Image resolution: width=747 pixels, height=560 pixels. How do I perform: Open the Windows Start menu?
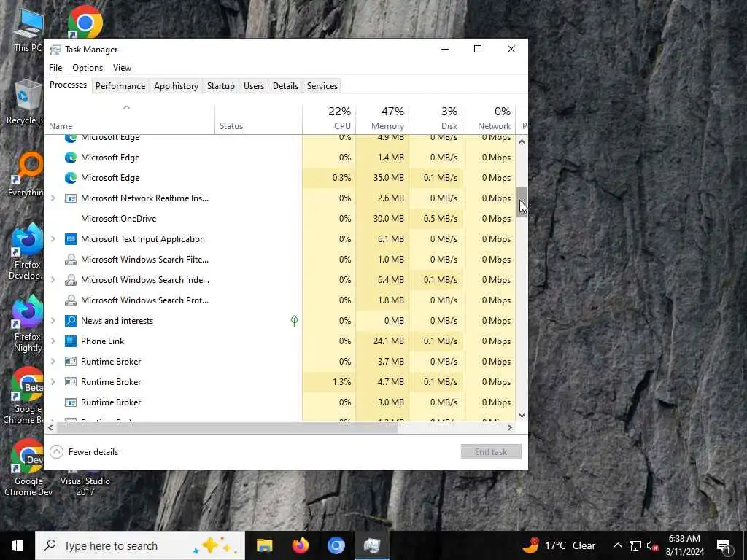18,545
